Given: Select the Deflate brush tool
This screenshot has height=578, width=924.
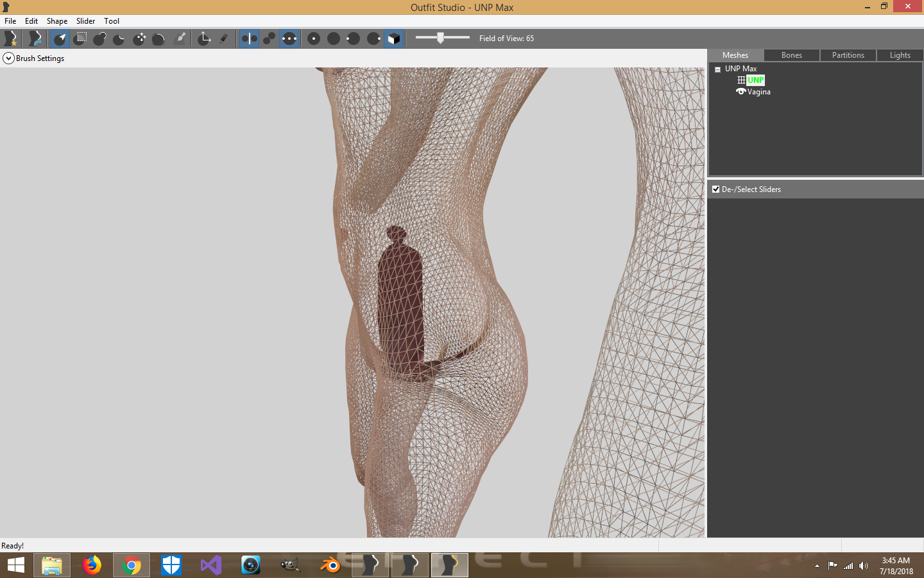Looking at the screenshot, I should [x=119, y=39].
